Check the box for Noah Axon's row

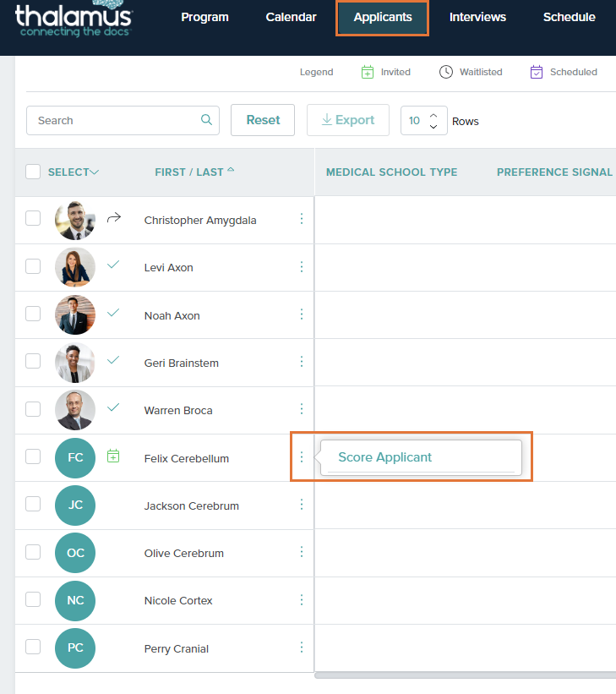[x=32, y=313]
